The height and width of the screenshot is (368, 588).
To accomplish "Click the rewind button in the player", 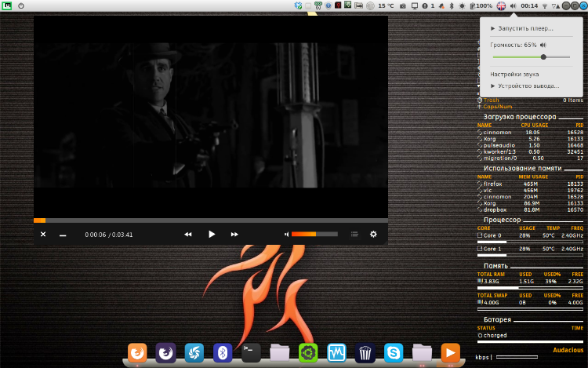I will coord(188,234).
